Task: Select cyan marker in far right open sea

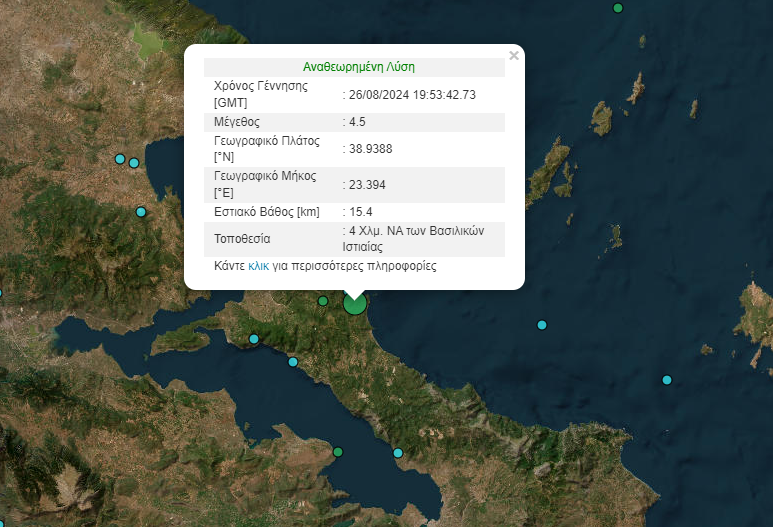Action: [x=667, y=380]
